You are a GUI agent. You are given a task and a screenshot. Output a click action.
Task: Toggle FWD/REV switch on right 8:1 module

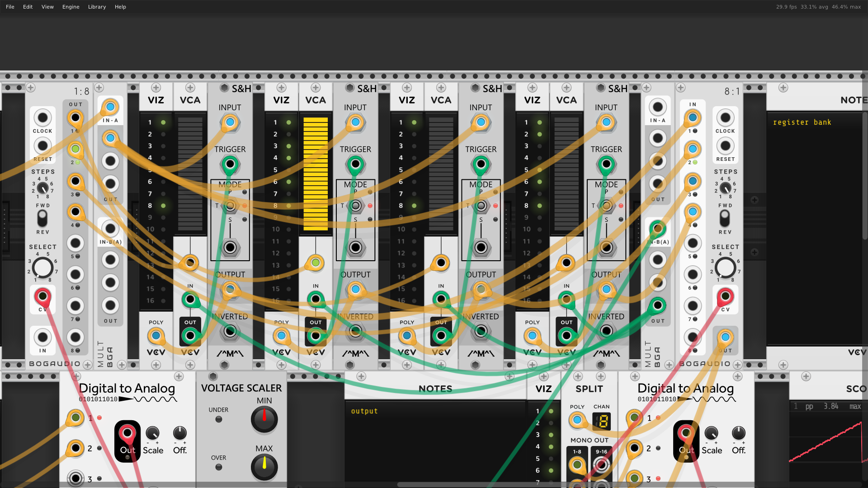[x=725, y=219]
